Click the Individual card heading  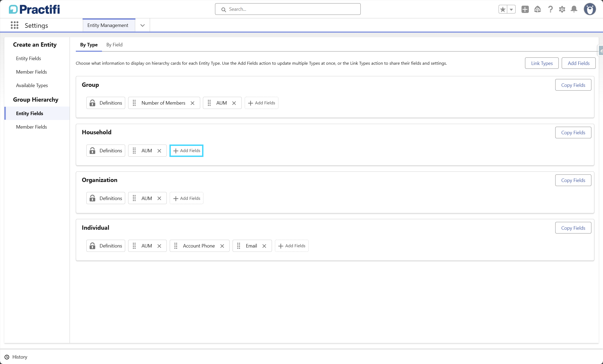tap(96, 228)
